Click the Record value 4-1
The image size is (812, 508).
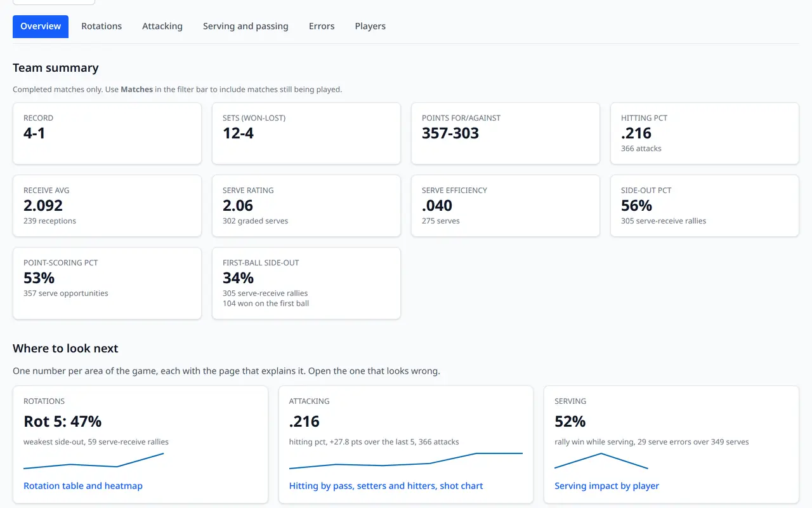[34, 133]
